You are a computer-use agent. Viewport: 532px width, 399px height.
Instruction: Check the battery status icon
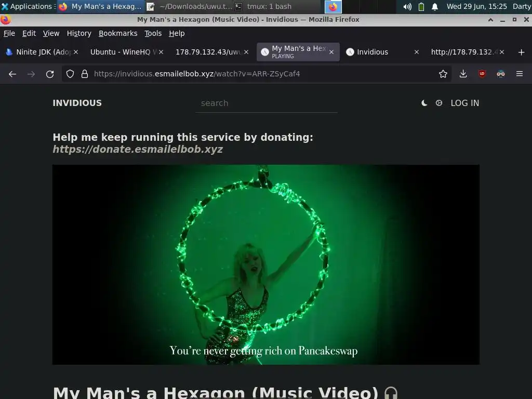421,6
